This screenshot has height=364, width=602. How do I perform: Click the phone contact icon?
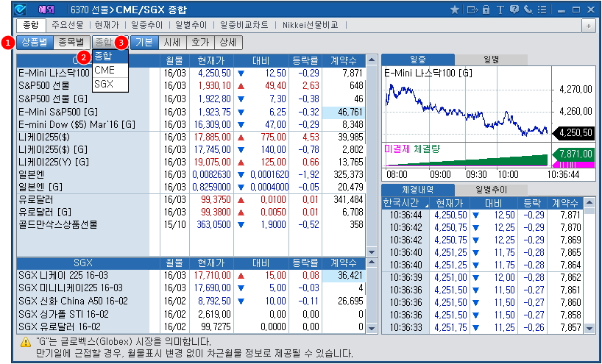tap(528, 10)
